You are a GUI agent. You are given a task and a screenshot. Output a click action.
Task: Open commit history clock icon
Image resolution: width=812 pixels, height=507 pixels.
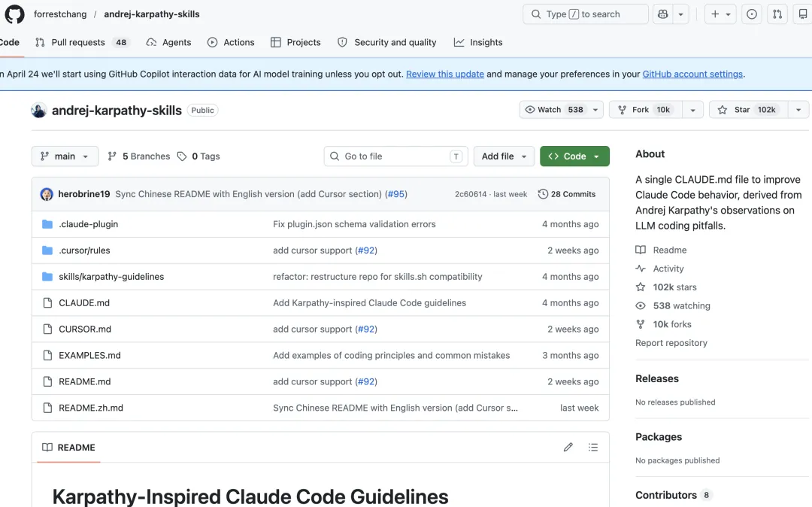coord(543,194)
